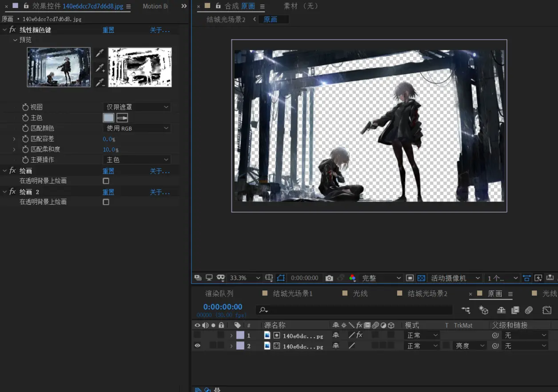Open the 视图 dropdown (仅限遮罩)
This screenshot has width=558, height=392.
click(137, 107)
